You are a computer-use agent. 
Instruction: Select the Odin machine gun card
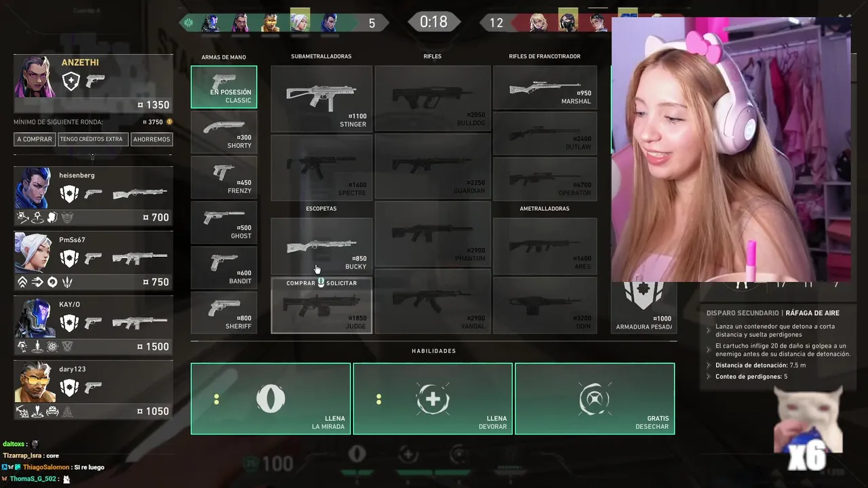coord(545,305)
